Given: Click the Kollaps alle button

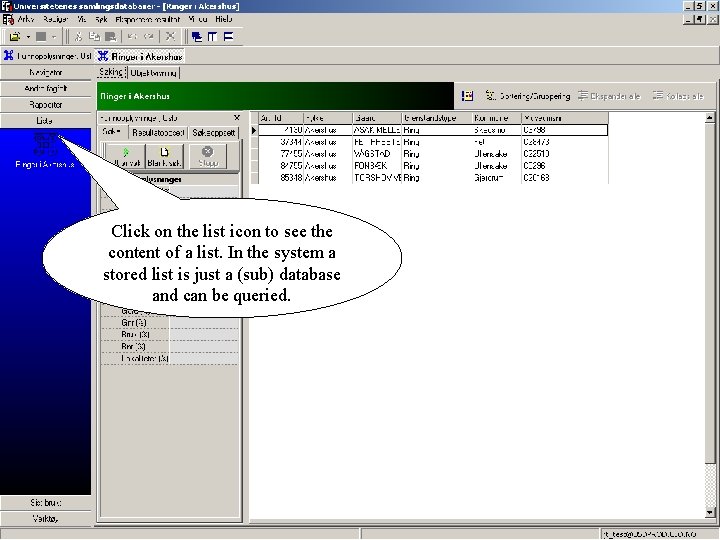Looking at the screenshot, I should 678,96.
